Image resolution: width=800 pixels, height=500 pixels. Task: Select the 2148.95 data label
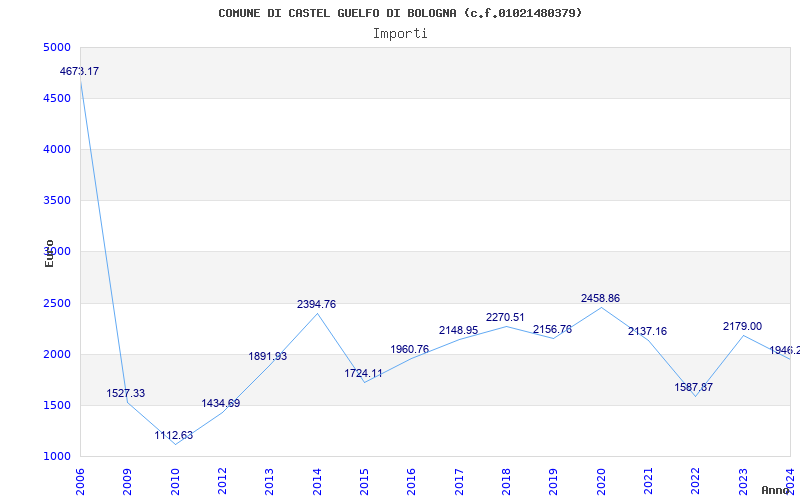[458, 330]
